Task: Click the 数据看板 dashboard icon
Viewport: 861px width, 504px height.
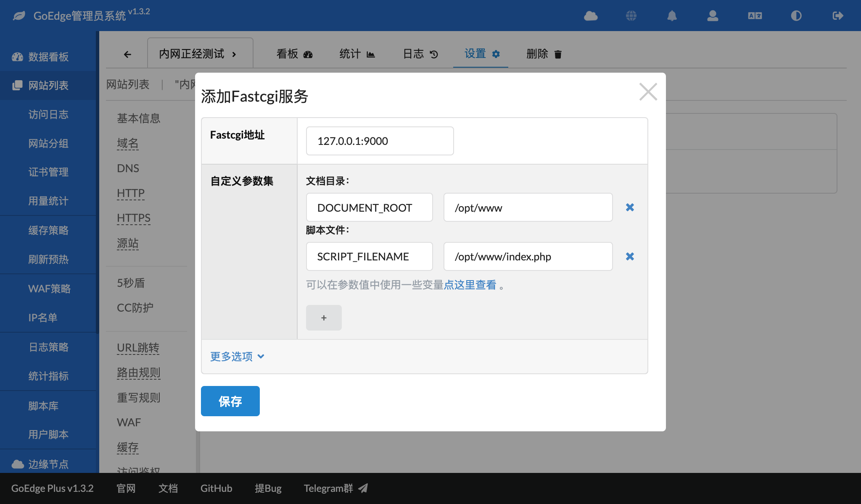Action: [x=17, y=57]
